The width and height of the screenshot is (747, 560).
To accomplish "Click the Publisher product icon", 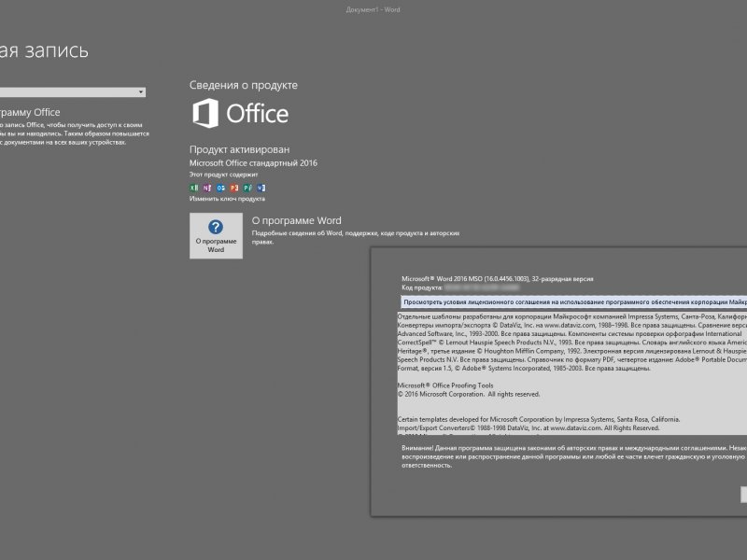I will 247,188.
